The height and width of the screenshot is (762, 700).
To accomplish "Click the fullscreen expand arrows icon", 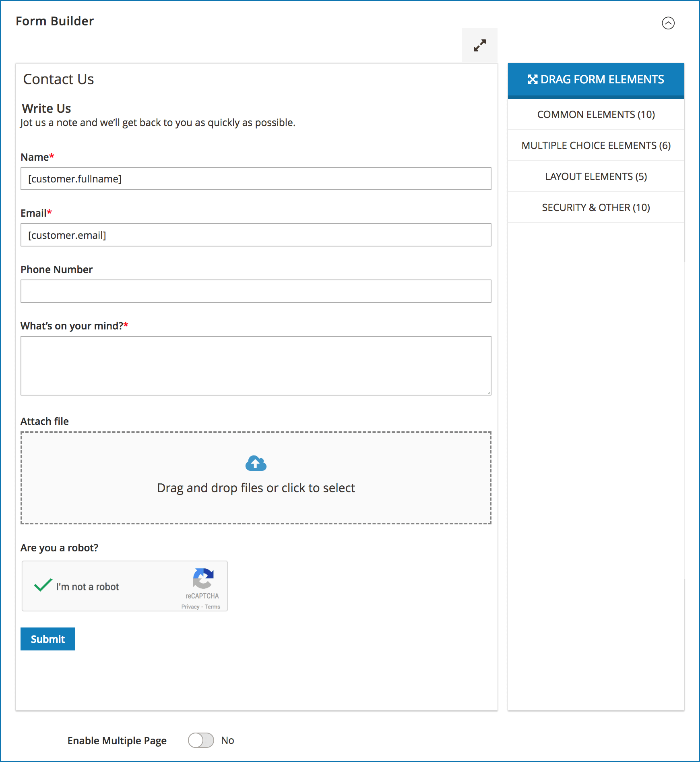I will pyautogui.click(x=479, y=45).
